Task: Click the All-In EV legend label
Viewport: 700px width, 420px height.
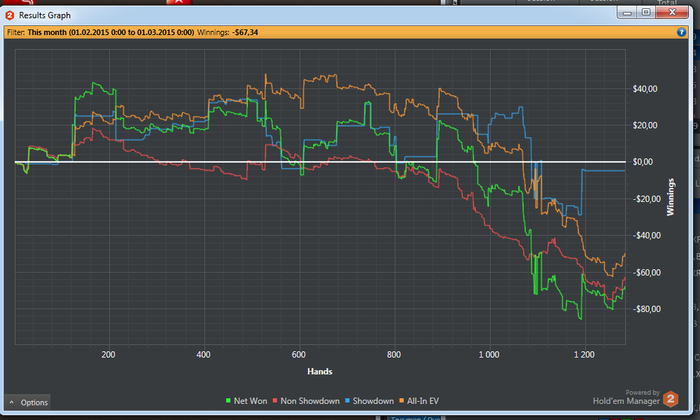Action: [423, 401]
